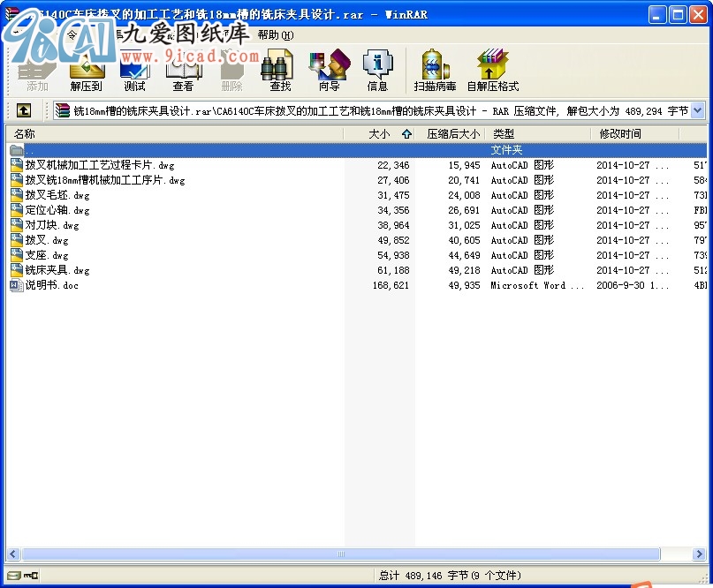Screen dimensions: 713x588
Task: Open the 查看 (View) toolbar tool
Action: 183,71
